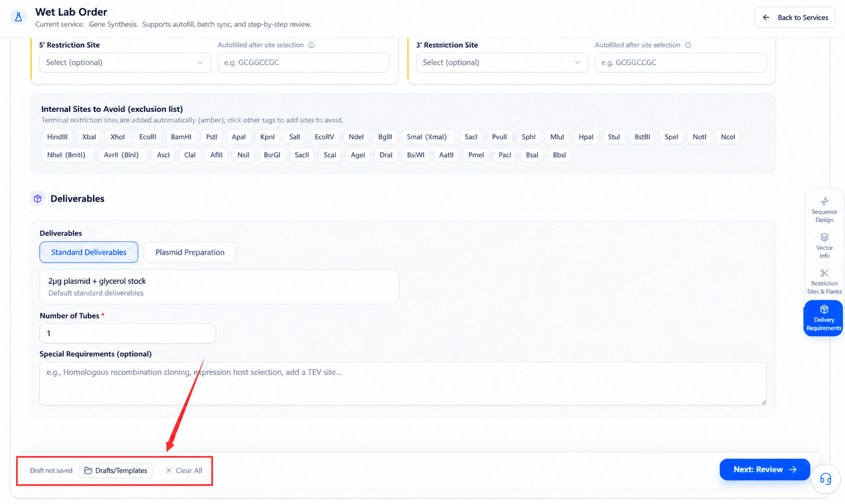Select the Delivery Requirements sidebar icon
This screenshot has height=504, width=845.
[x=824, y=318]
